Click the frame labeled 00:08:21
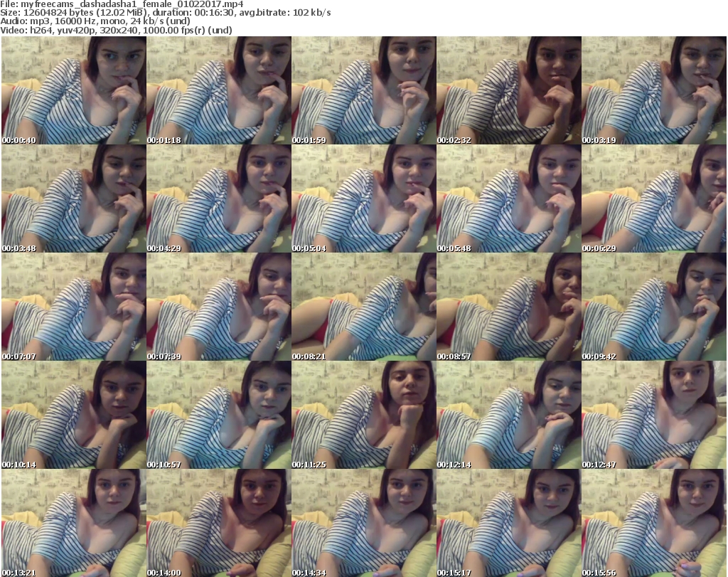 [364, 307]
